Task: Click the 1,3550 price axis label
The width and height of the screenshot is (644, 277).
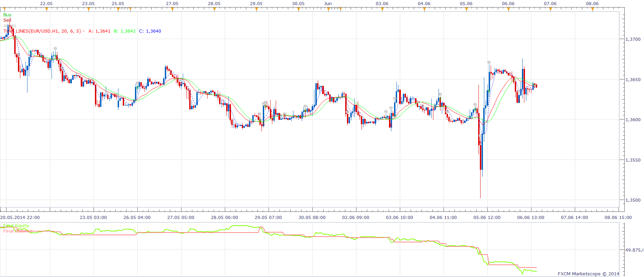Action: [x=633, y=160]
